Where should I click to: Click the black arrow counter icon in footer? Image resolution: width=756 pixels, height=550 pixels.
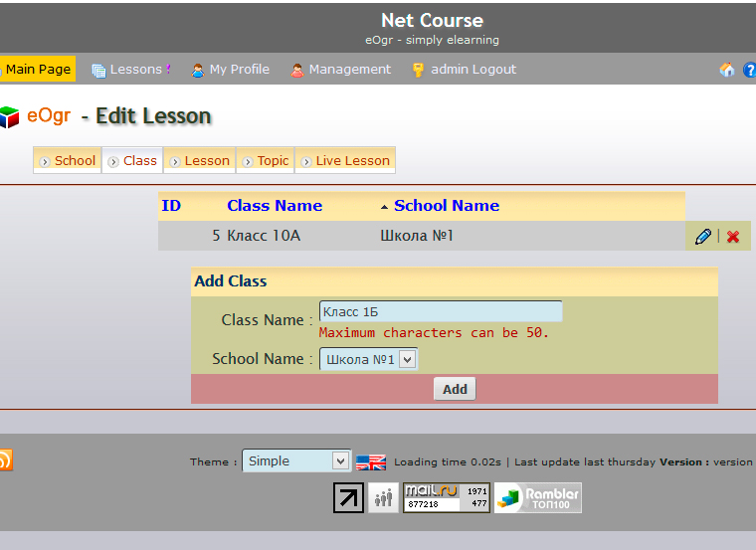click(348, 497)
